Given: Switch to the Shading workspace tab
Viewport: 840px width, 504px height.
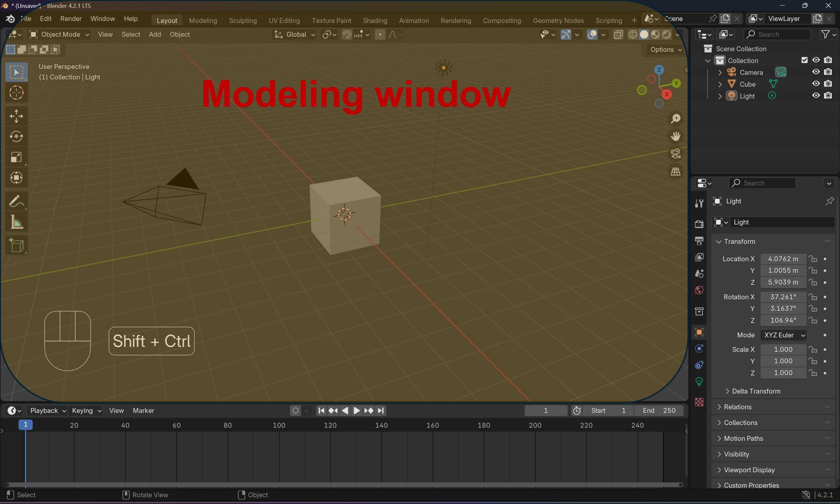Looking at the screenshot, I should pyautogui.click(x=374, y=20).
